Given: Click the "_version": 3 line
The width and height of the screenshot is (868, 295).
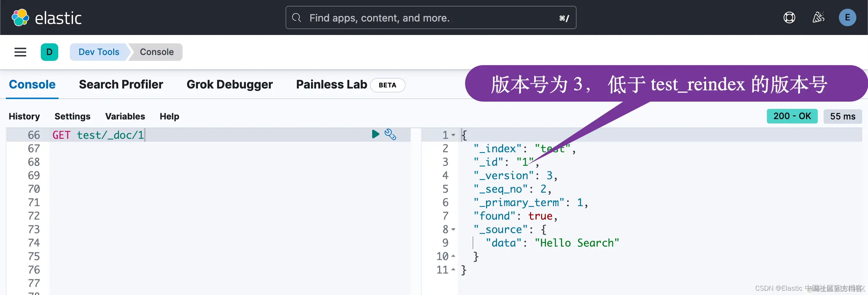Looking at the screenshot, I should pos(515,176).
